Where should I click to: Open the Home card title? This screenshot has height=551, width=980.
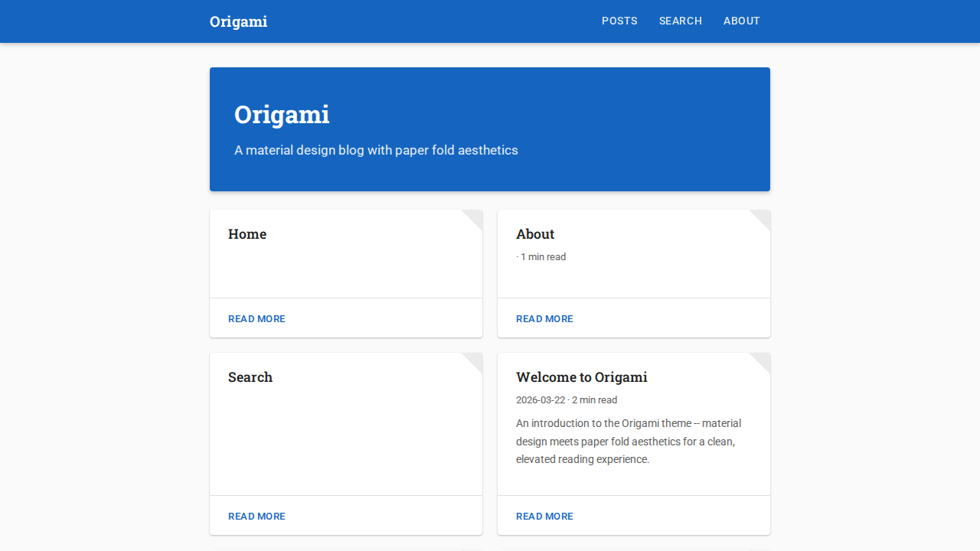coord(247,234)
